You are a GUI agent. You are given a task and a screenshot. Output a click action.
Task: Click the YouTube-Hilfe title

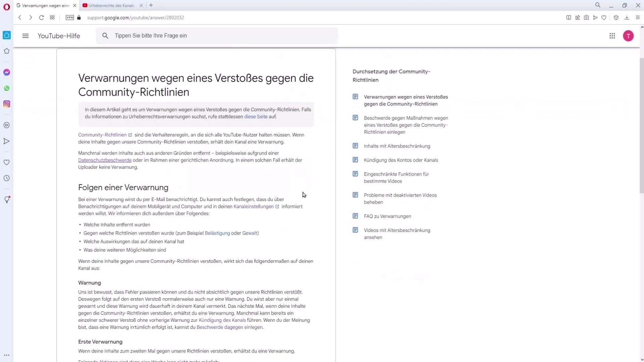[59, 36]
